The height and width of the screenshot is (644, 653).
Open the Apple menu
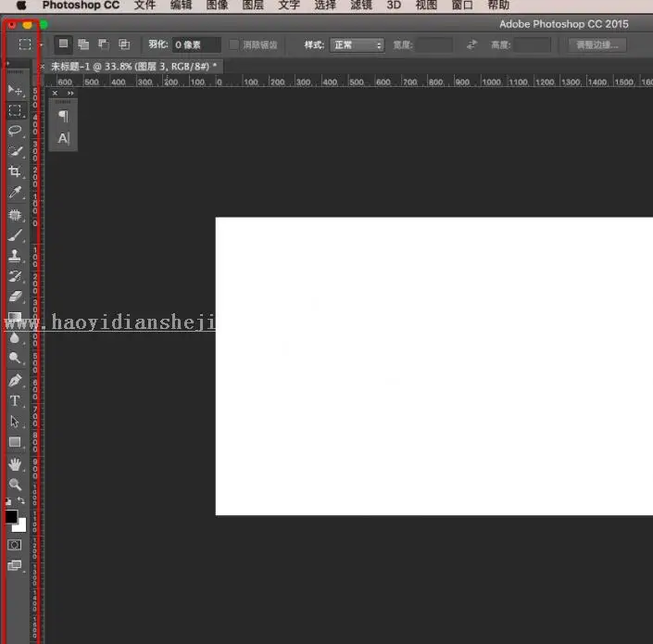click(21, 6)
